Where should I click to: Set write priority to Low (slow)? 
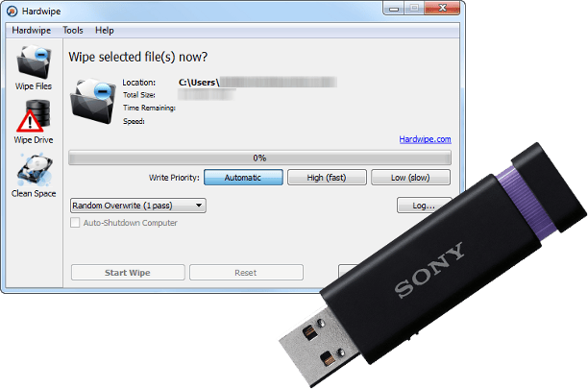(x=410, y=178)
